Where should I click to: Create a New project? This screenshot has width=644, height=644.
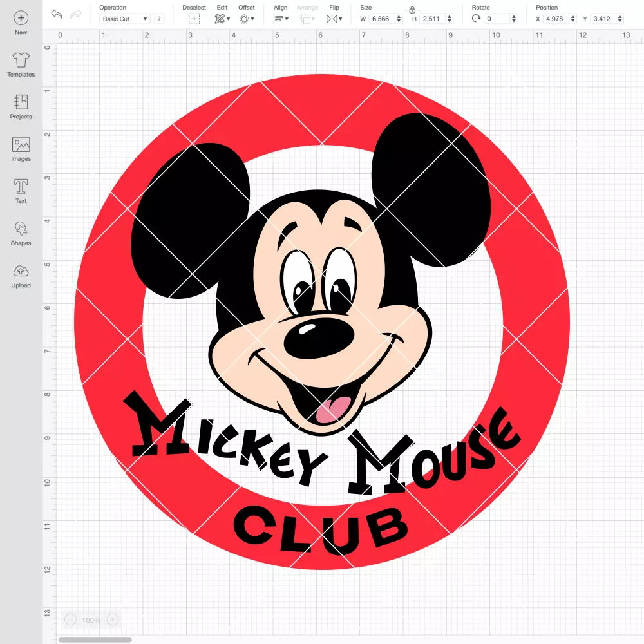pos(21,23)
